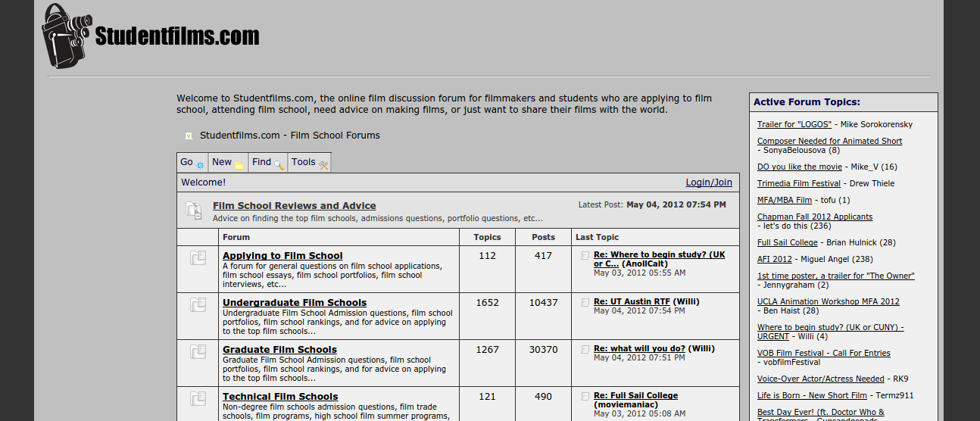Open Voice-Over Actor/Actress Needed topic

coord(821,379)
